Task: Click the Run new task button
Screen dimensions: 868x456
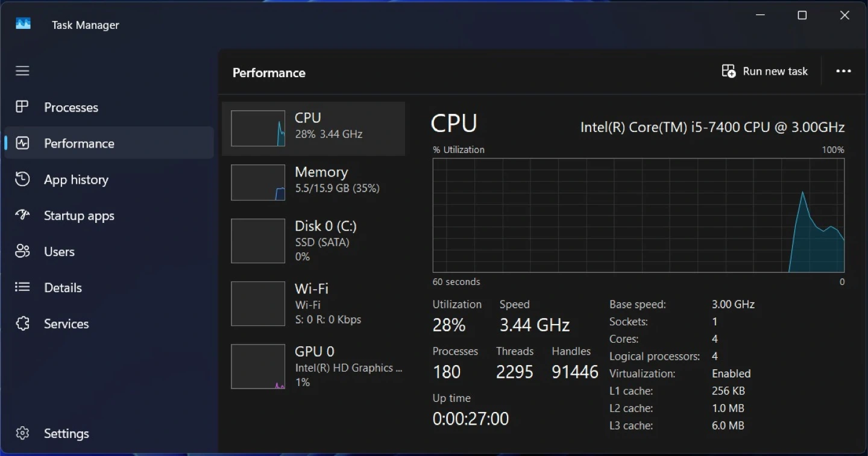Action: pos(764,71)
